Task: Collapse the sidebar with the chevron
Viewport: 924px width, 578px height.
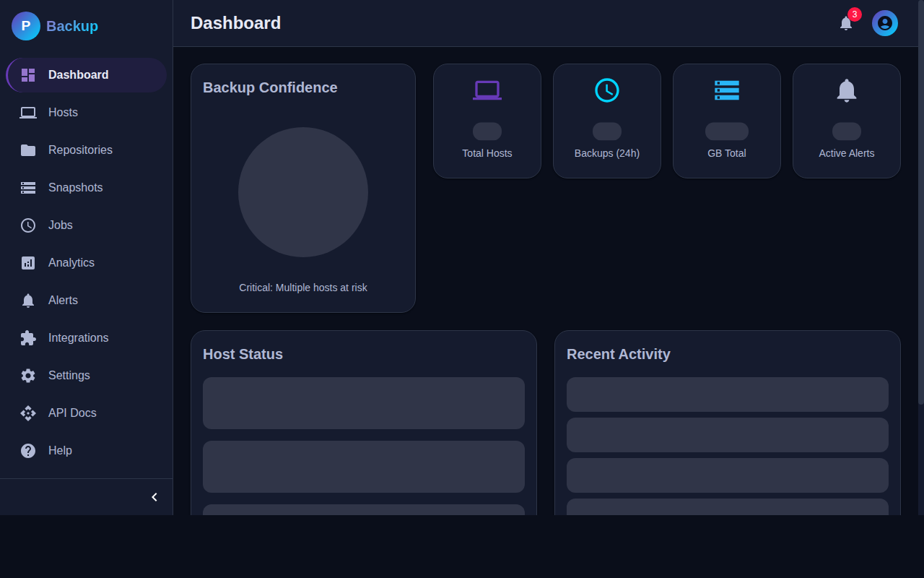Action: pos(154,496)
